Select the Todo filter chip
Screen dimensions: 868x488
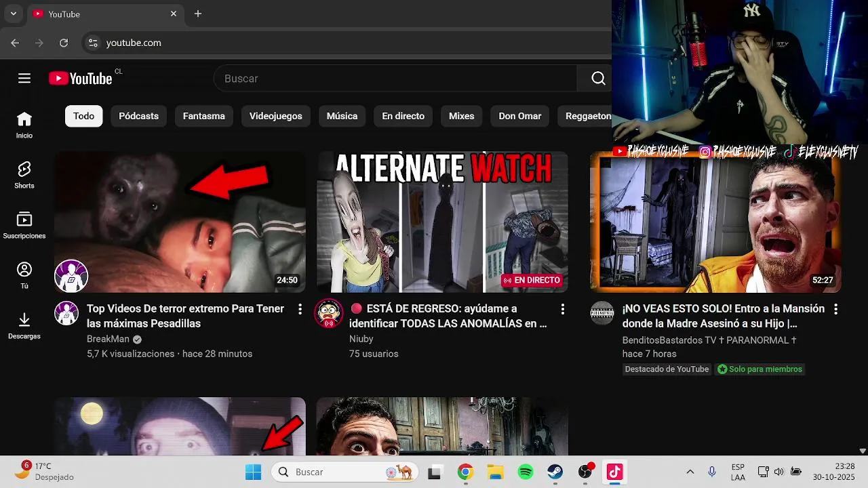pyautogui.click(x=84, y=116)
